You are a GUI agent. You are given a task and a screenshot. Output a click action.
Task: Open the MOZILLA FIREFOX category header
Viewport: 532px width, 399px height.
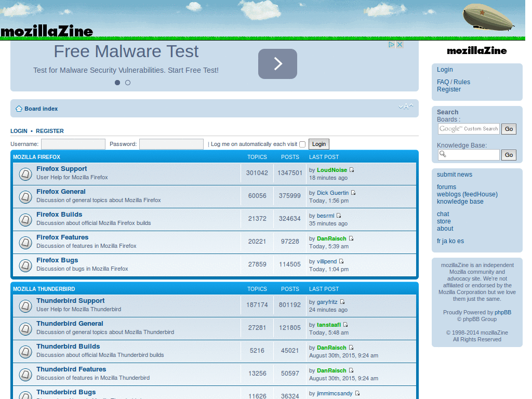point(36,157)
